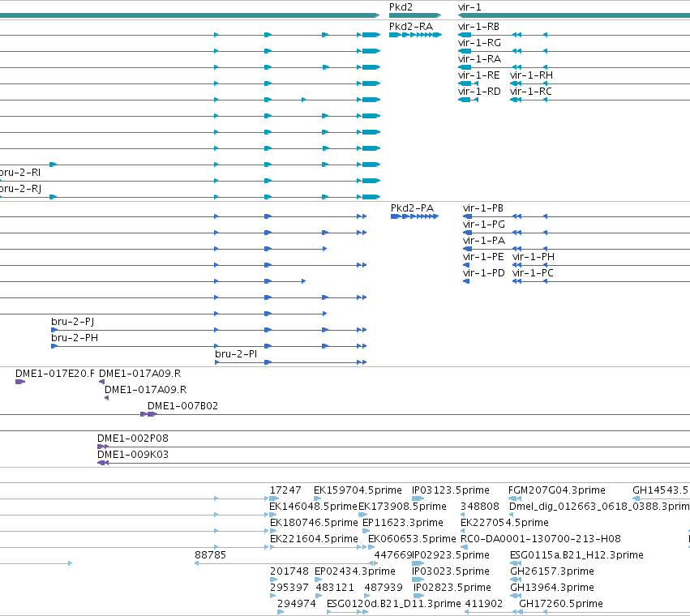The height and width of the screenshot is (616, 690).
Task: Select protein vir-1-PG
Action: tap(483, 225)
